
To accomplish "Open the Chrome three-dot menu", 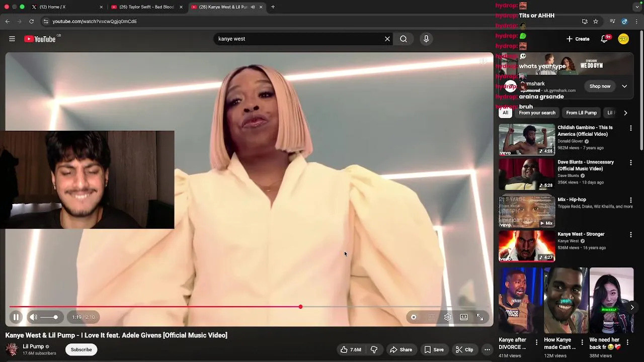I will pyautogui.click(x=637, y=22).
